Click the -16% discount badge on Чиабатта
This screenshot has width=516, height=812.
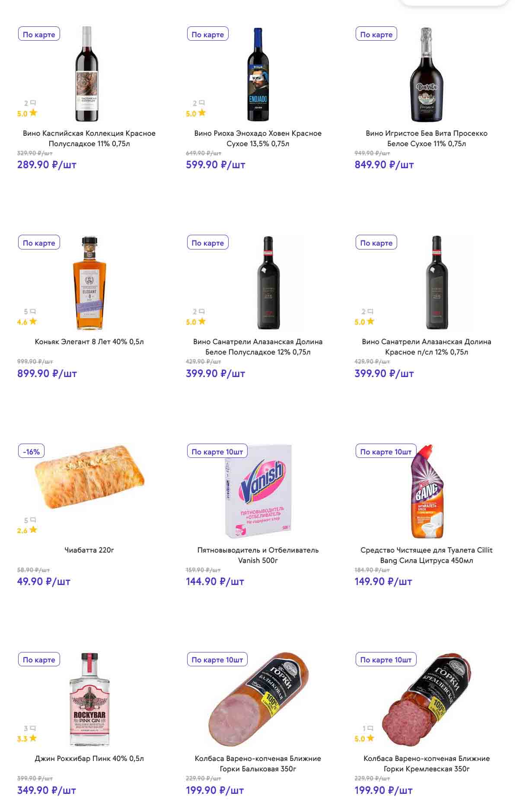(x=31, y=451)
